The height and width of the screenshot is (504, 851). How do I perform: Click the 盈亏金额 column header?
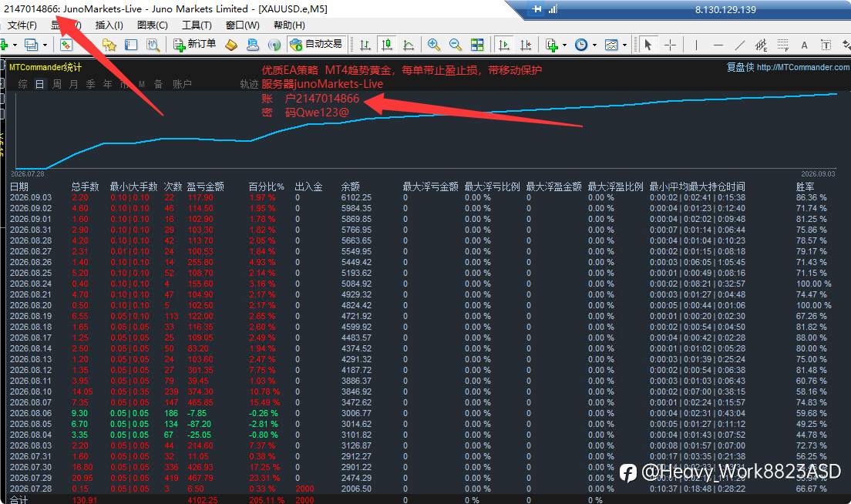(x=206, y=186)
